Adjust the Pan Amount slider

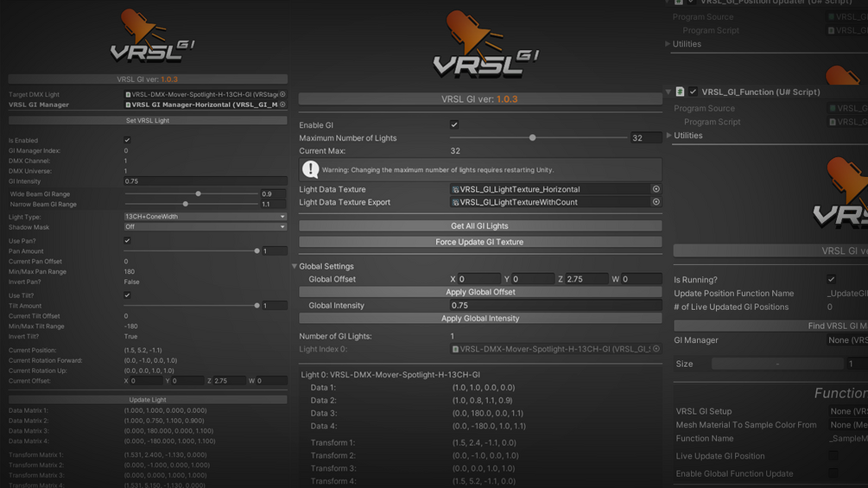(192, 251)
